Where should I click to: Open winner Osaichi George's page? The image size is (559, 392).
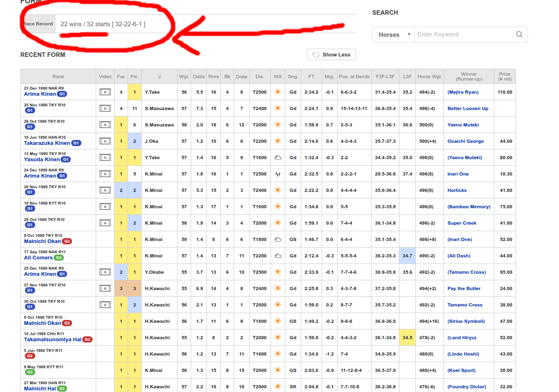[465, 141]
